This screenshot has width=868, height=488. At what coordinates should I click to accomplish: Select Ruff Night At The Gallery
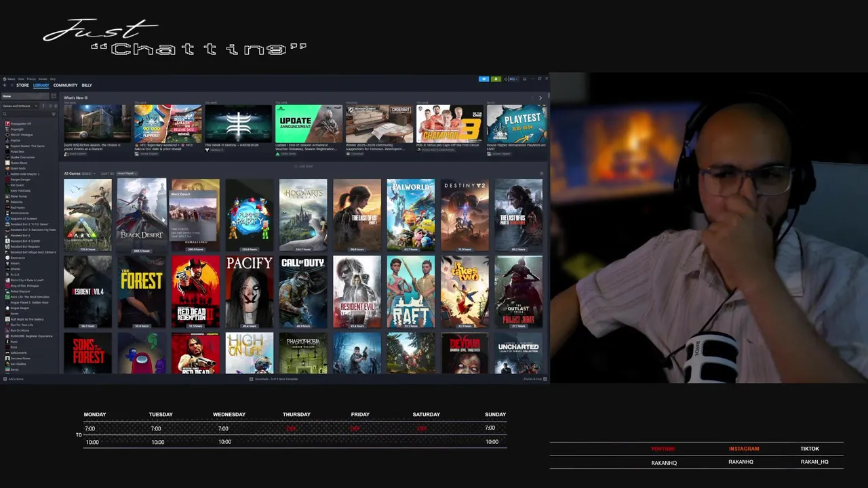(x=26, y=319)
